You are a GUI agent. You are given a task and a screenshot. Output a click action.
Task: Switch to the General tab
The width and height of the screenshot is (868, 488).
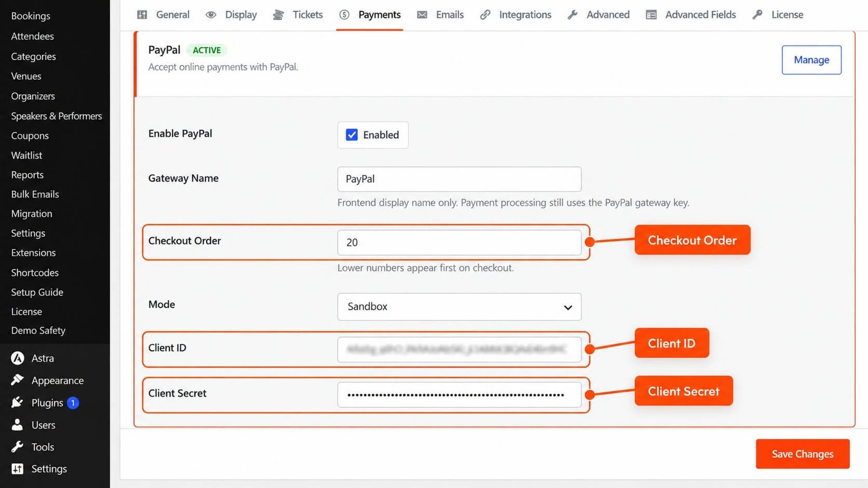click(x=163, y=15)
